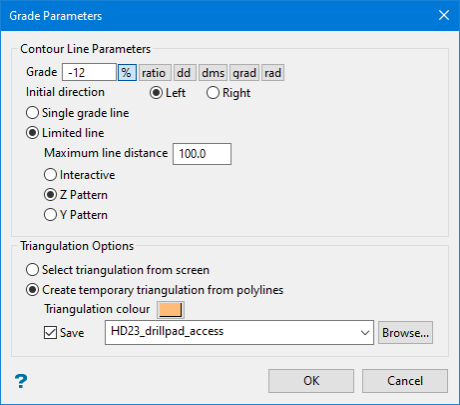460x405 pixels.
Task: Open the blue question mark help icon
Action: pyautogui.click(x=21, y=381)
